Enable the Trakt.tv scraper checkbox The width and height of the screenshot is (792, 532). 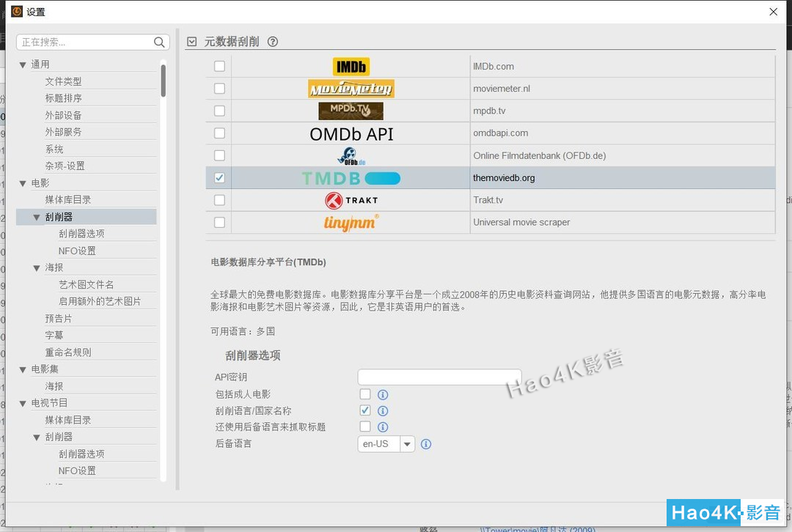tap(219, 200)
